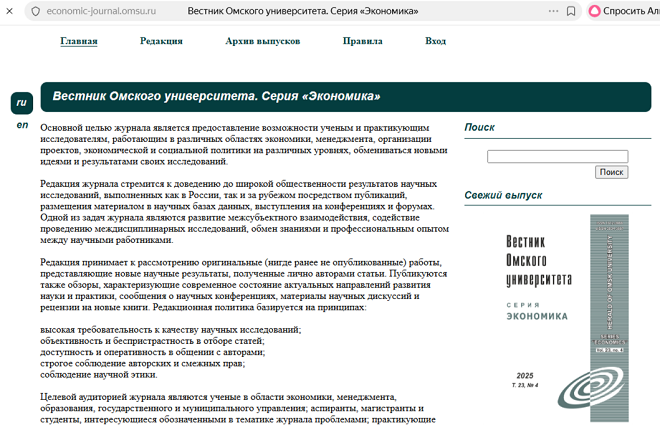Click the Поиск sidebar heading
The width and height of the screenshot is (660, 425).
479,128
